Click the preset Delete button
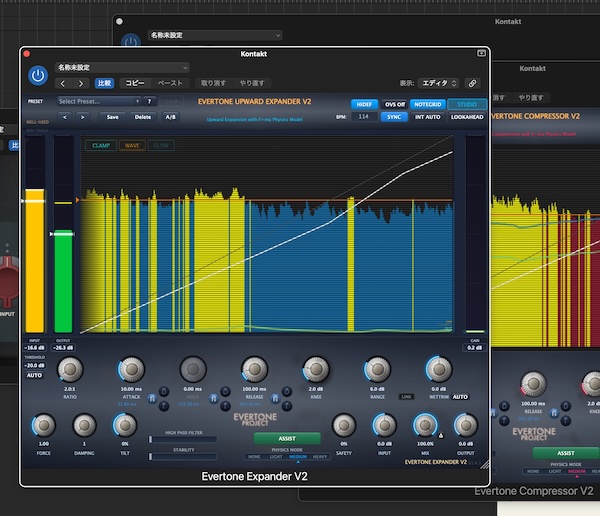 tap(143, 117)
